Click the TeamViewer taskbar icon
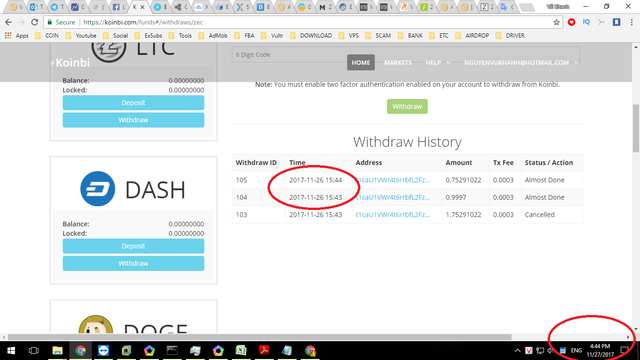The height and width of the screenshot is (360, 640). pyautogui.click(x=103, y=351)
